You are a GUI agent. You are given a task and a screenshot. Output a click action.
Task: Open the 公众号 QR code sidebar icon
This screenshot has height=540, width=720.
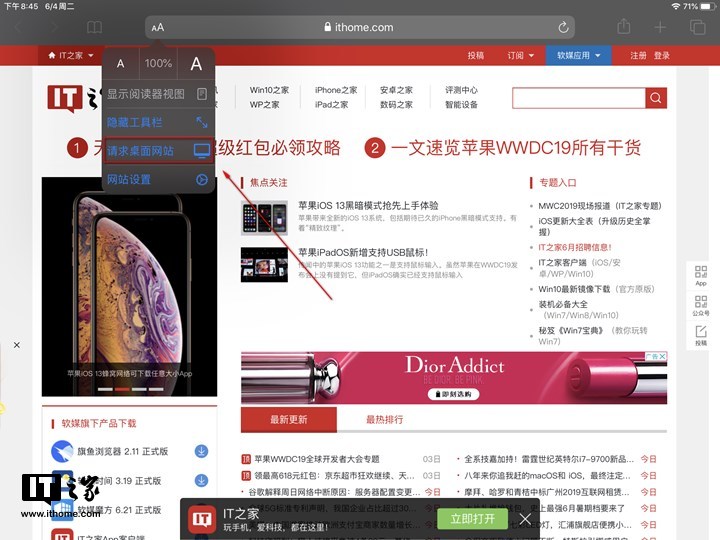point(701,306)
